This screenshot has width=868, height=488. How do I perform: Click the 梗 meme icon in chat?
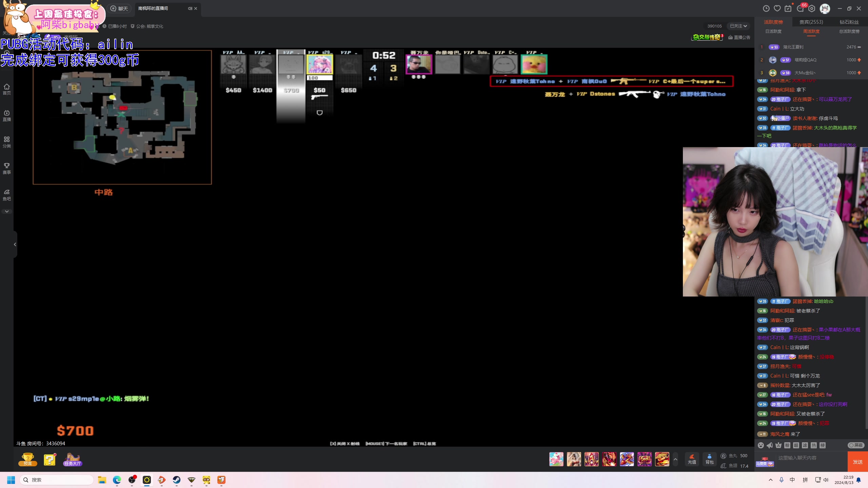coord(823,445)
